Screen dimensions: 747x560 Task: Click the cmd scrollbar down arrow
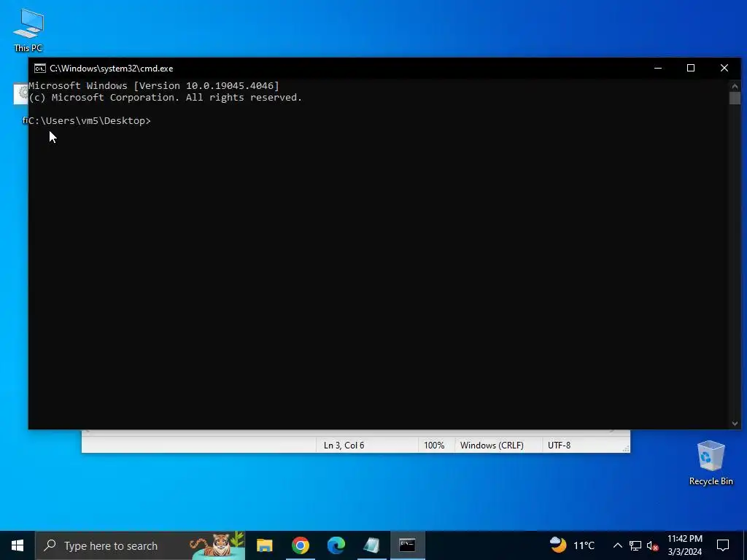(x=735, y=423)
